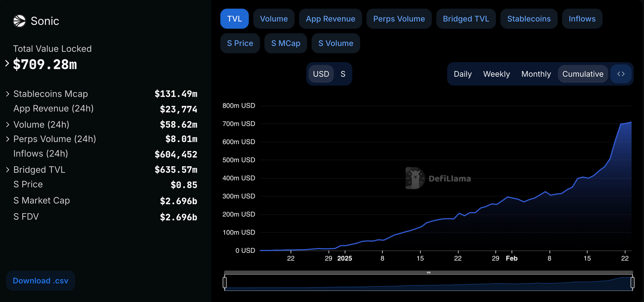This screenshot has height=302, width=644.
Task: Click the left handle of the range slider
Action: point(225,282)
